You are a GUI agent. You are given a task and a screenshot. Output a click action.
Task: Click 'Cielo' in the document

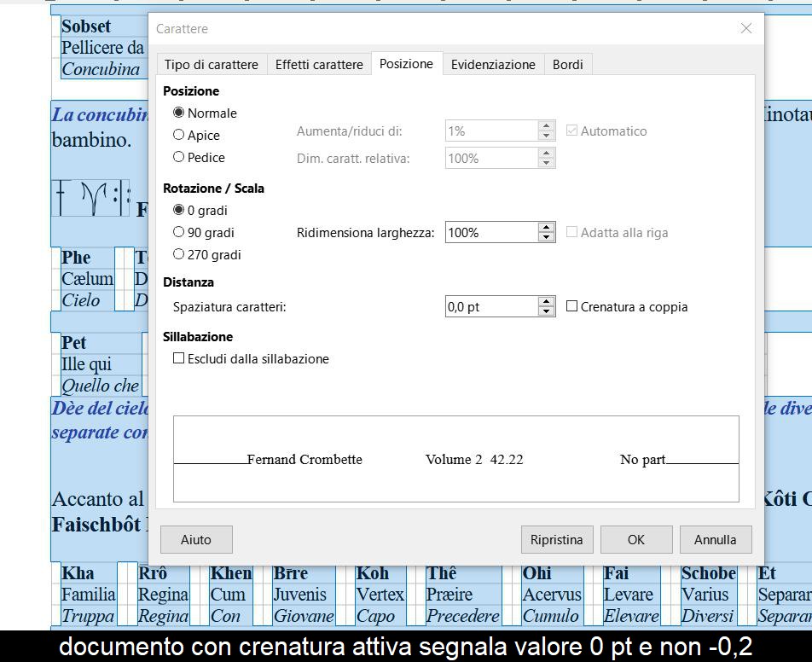pyautogui.click(x=80, y=300)
